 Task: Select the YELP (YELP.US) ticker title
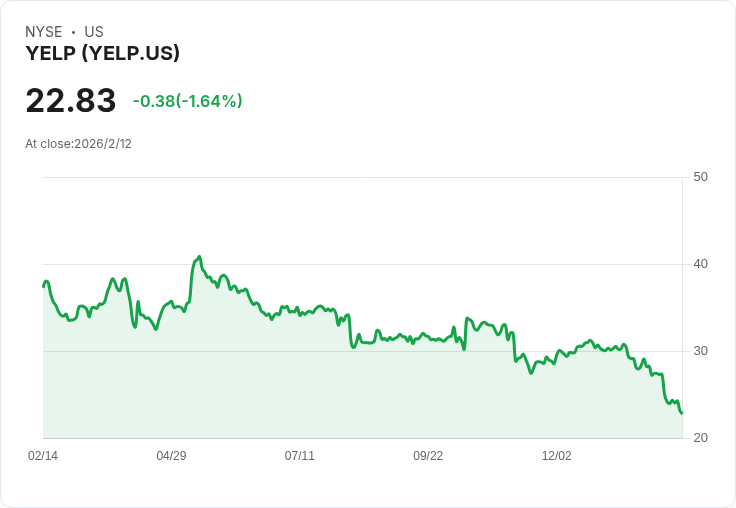pyautogui.click(x=102, y=54)
